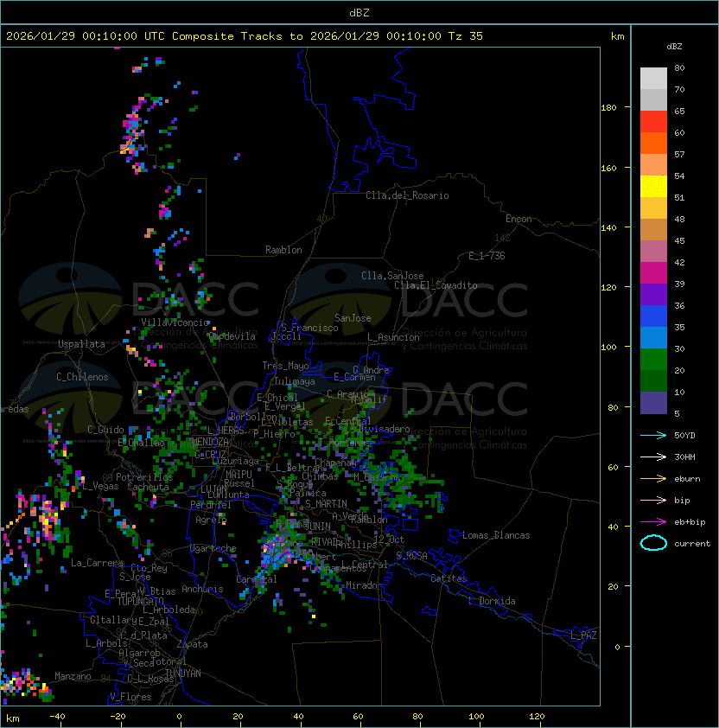Click the 'Cacheuta' map label
Viewport: 719px width, 728px height.
pos(148,487)
